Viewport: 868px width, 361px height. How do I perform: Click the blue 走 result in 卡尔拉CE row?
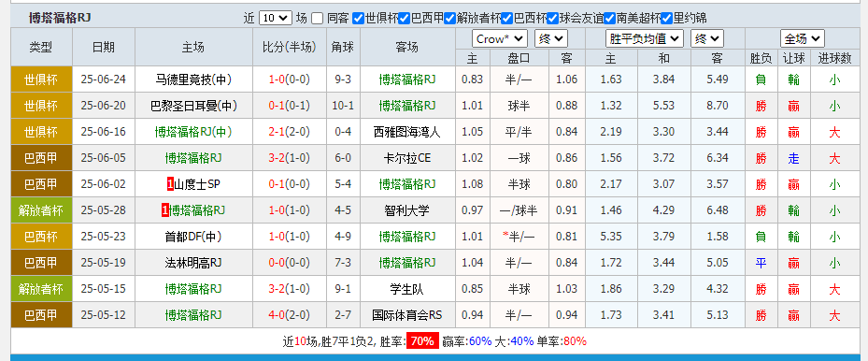click(x=794, y=158)
